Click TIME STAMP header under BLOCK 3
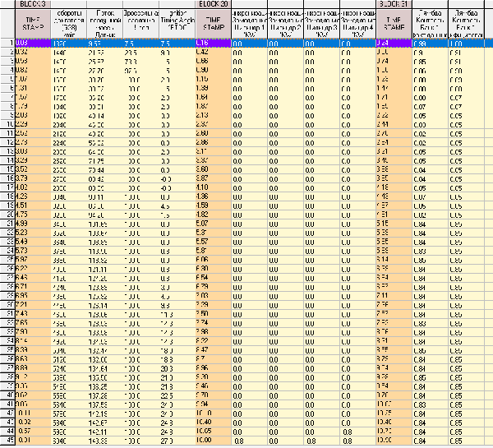Image resolution: width=493 pixels, height=448 pixels. 33,24
